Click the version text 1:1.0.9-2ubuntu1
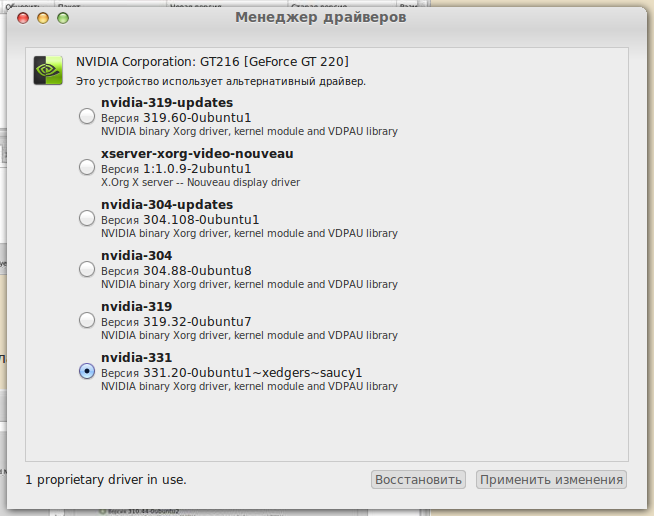This screenshot has height=516, width=654. click(197, 169)
